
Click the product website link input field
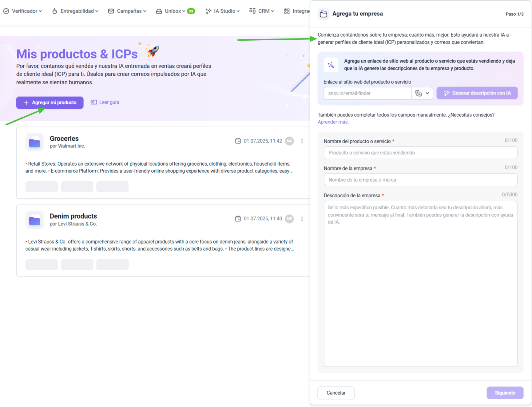point(367,93)
